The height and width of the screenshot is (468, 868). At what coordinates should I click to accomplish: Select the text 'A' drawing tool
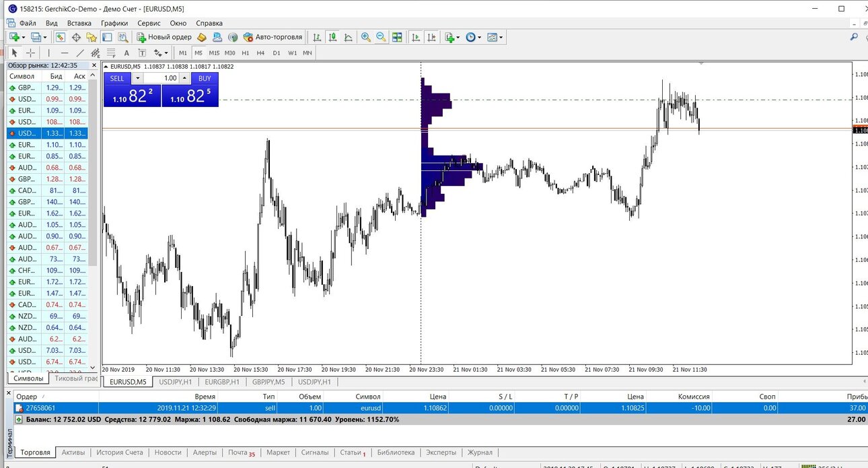click(126, 53)
